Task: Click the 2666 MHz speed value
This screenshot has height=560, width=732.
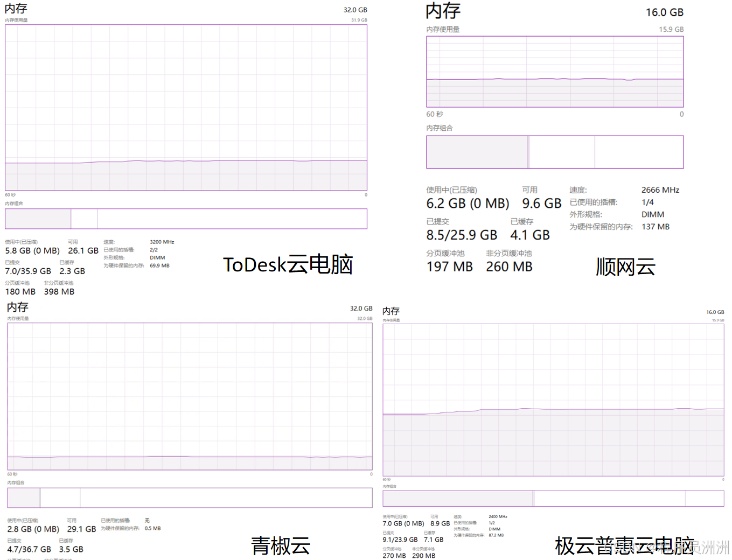Action: (x=660, y=190)
